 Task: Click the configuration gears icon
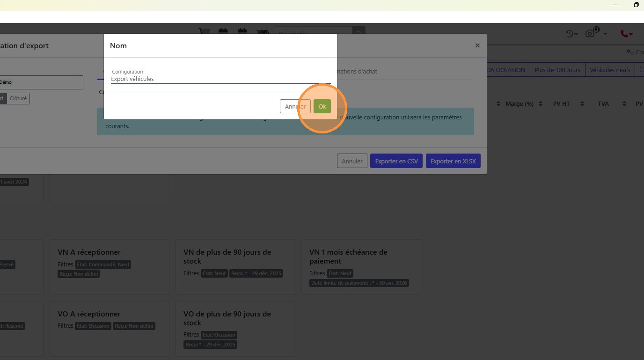click(x=629, y=52)
